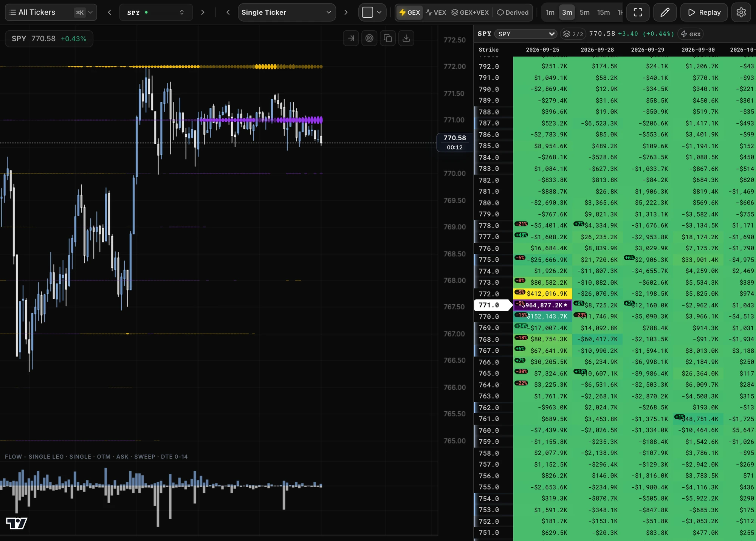Screen dimensions: 756x541
Task: Click the copy chart icon
Action: coord(388,38)
